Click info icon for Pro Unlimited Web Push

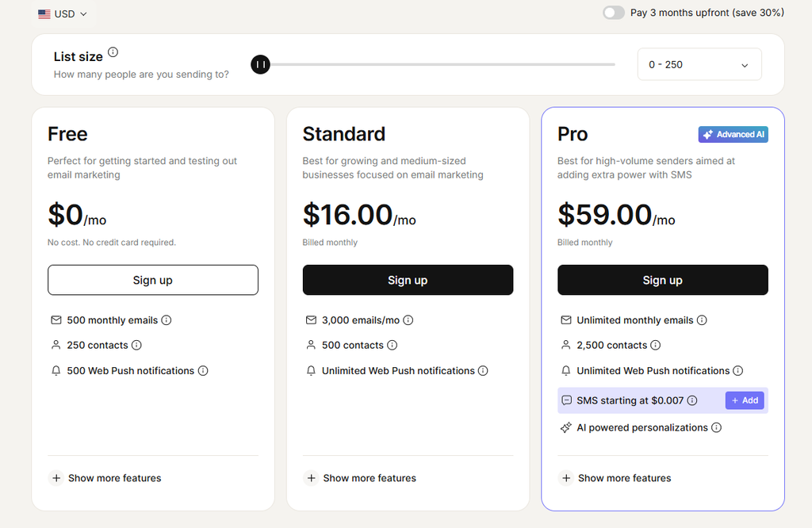[x=738, y=371]
